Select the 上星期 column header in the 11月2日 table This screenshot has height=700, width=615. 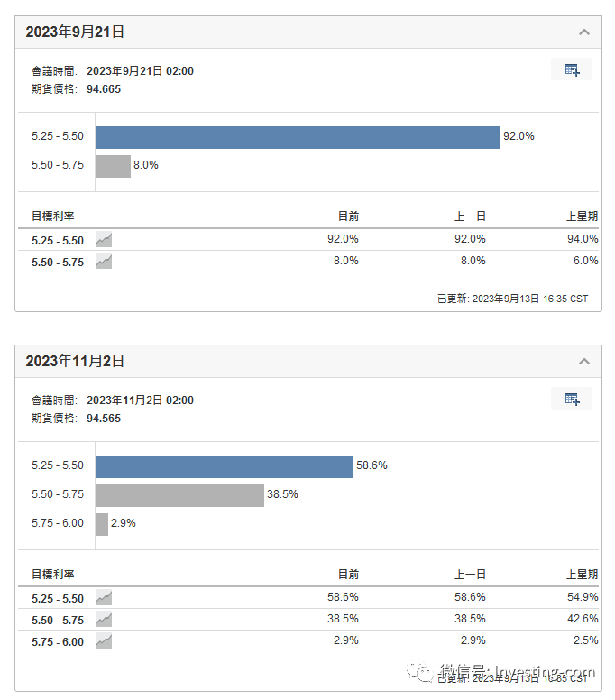coord(582,575)
